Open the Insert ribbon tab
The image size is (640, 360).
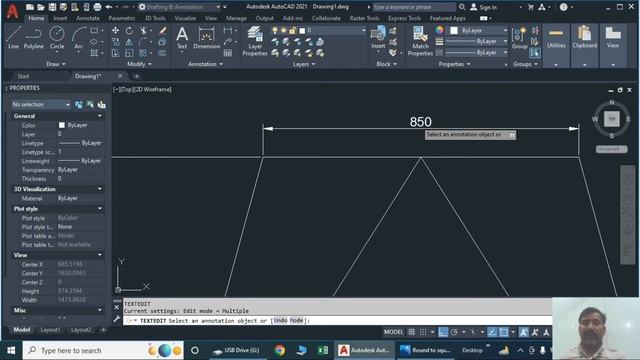[x=60, y=18]
